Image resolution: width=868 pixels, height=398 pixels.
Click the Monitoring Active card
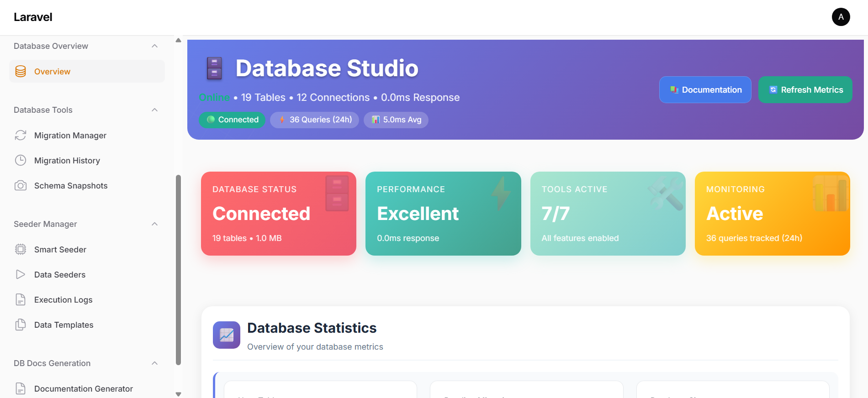tap(772, 214)
